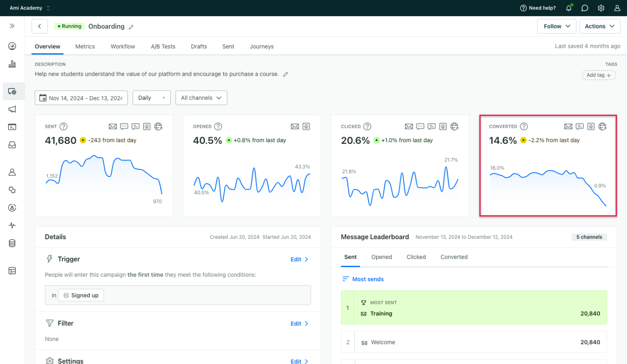Screen dimensions: 627x364
Task: Open the notifications bell
Action: [x=569, y=8]
